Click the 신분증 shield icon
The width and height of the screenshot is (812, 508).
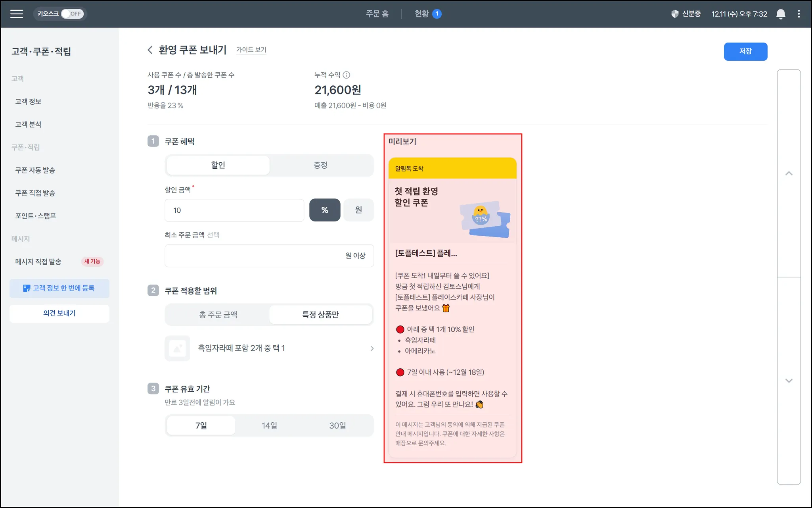[675, 14]
